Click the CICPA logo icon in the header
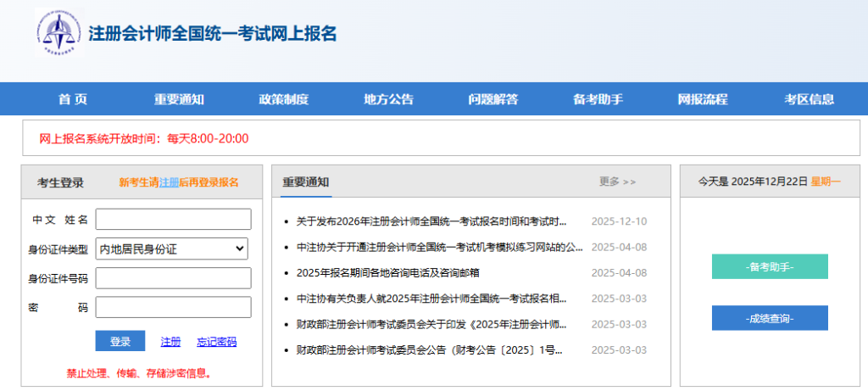The height and width of the screenshot is (391, 868). [60, 32]
